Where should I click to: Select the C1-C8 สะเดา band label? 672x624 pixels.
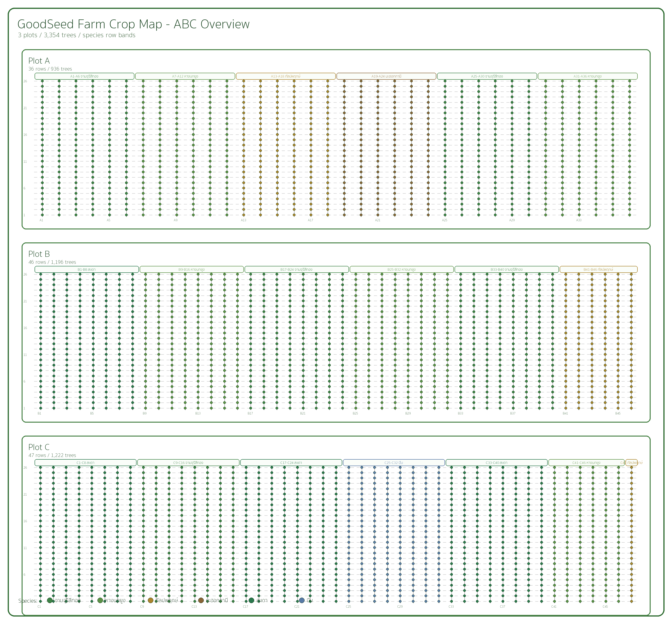(x=85, y=462)
